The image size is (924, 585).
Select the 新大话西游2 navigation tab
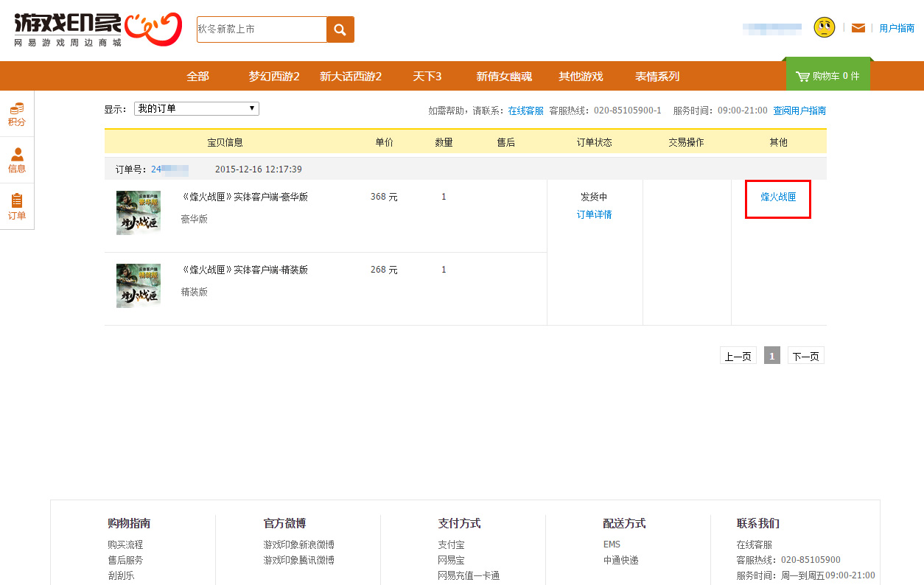click(x=351, y=76)
